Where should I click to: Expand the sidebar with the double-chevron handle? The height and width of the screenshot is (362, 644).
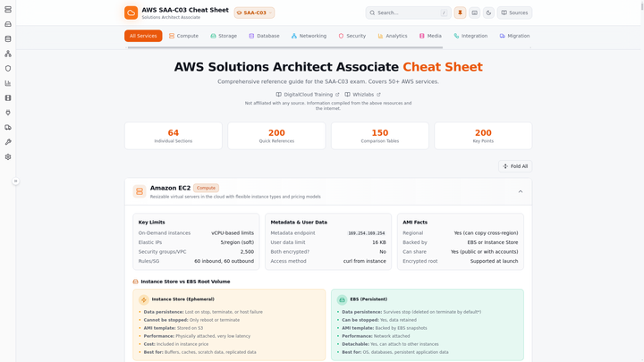15,181
